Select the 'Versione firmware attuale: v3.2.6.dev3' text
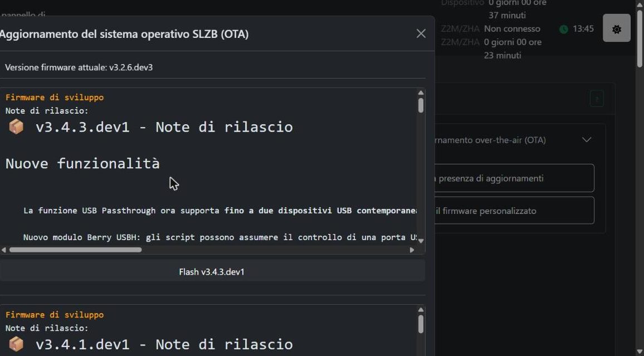Viewport: 644px width, 356px height. (x=79, y=67)
